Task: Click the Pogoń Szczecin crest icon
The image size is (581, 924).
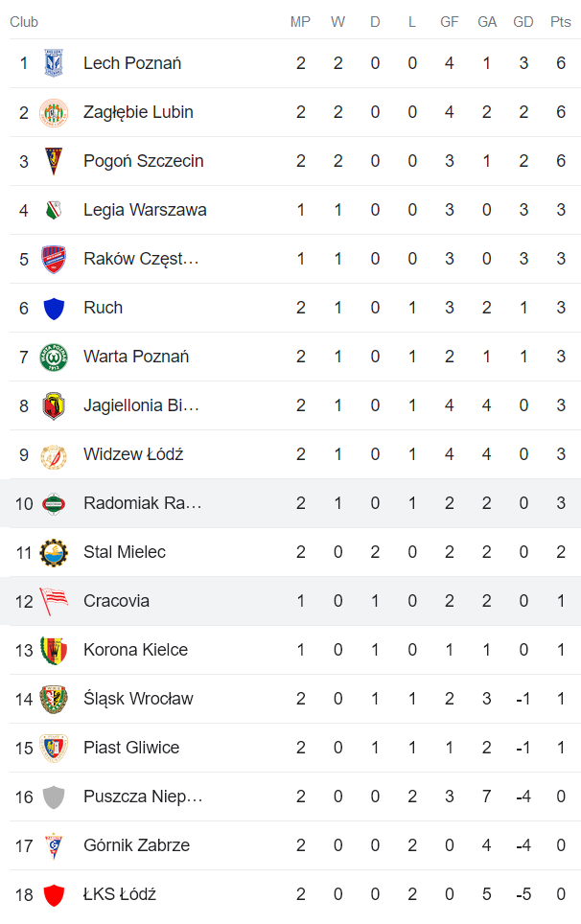Action: (x=55, y=161)
